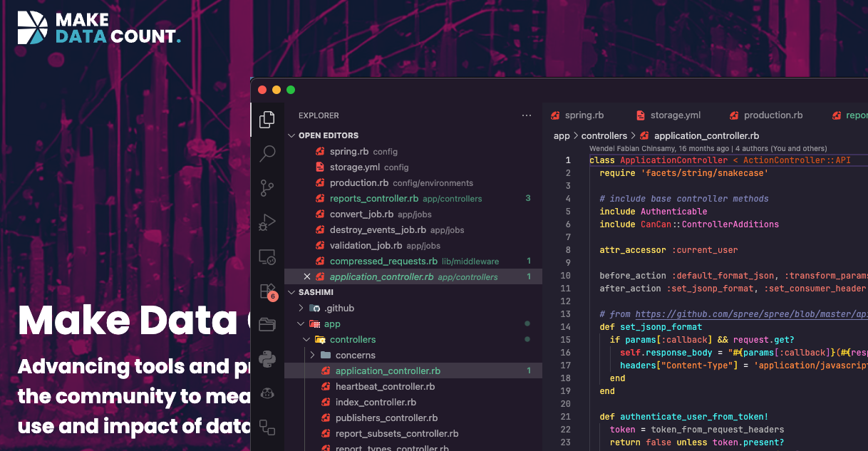Follow the github.com/spree link in comment
868x451 pixels.
click(x=751, y=313)
